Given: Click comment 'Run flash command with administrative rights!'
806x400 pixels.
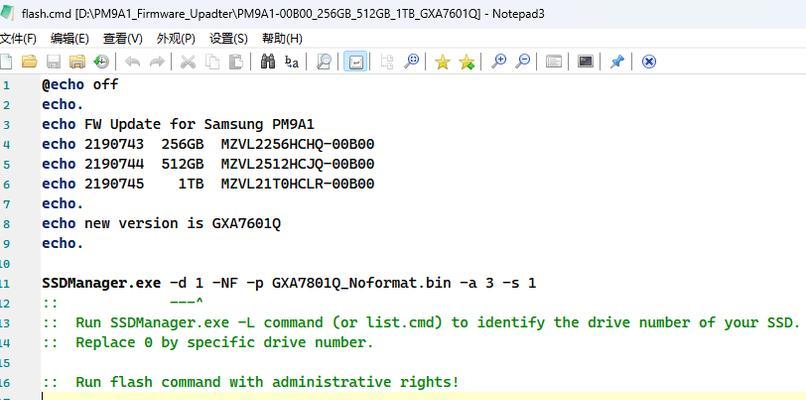Looking at the screenshot, I should point(267,382).
